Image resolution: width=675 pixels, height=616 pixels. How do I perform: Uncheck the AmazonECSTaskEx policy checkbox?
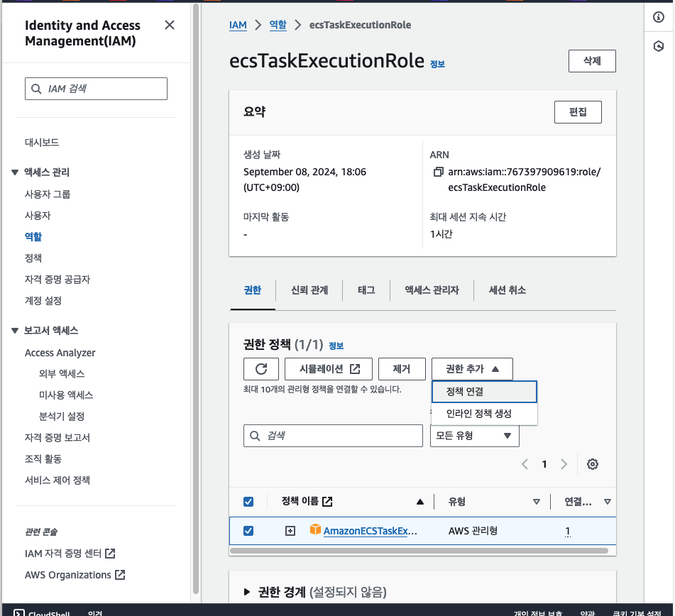[248, 531]
